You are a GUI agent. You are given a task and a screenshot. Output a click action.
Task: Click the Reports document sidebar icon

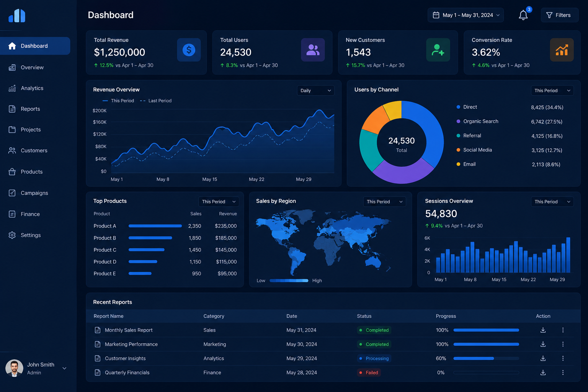pos(12,109)
